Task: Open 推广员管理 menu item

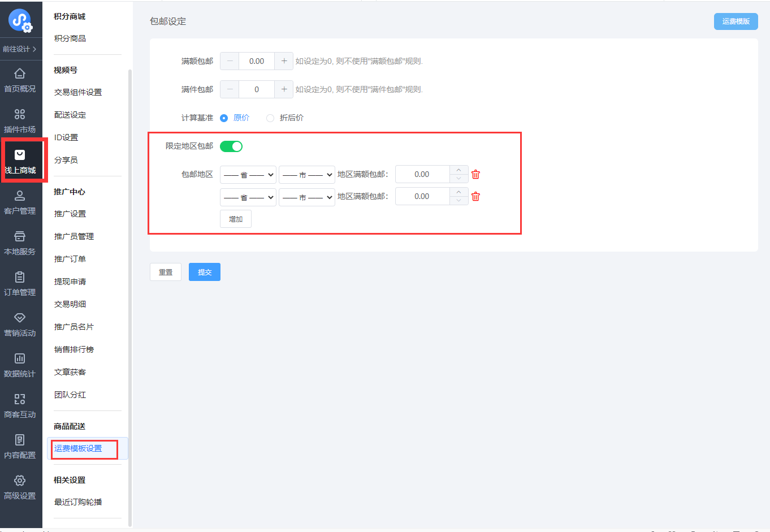Action: [74, 236]
